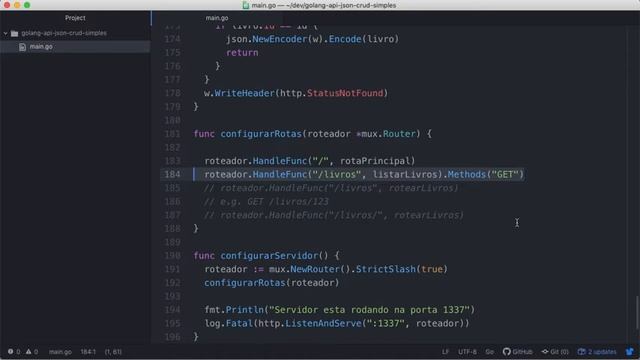Click line number 181 in gutter

click(172, 134)
